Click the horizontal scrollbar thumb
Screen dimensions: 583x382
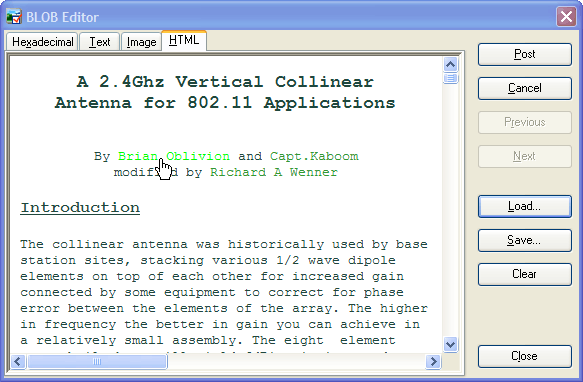click(97, 361)
